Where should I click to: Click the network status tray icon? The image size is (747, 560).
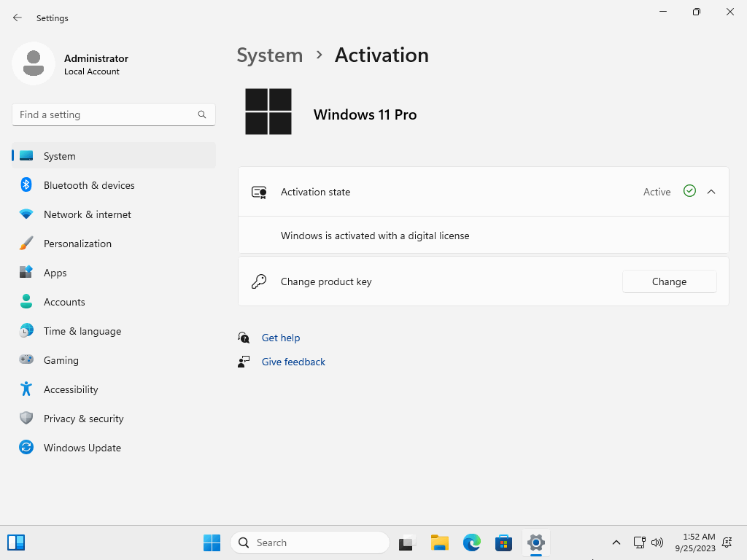(x=639, y=542)
